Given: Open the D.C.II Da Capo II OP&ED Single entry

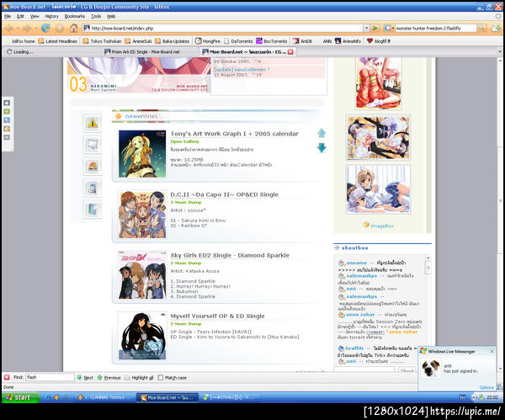Looking at the screenshot, I should pos(224,194).
